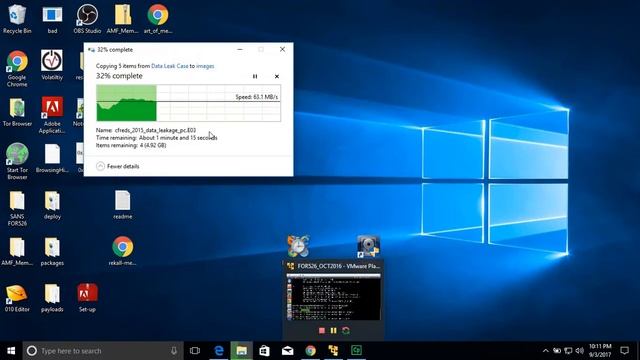Show hidden system tray icons
The image size is (640, 360).
[546, 351]
